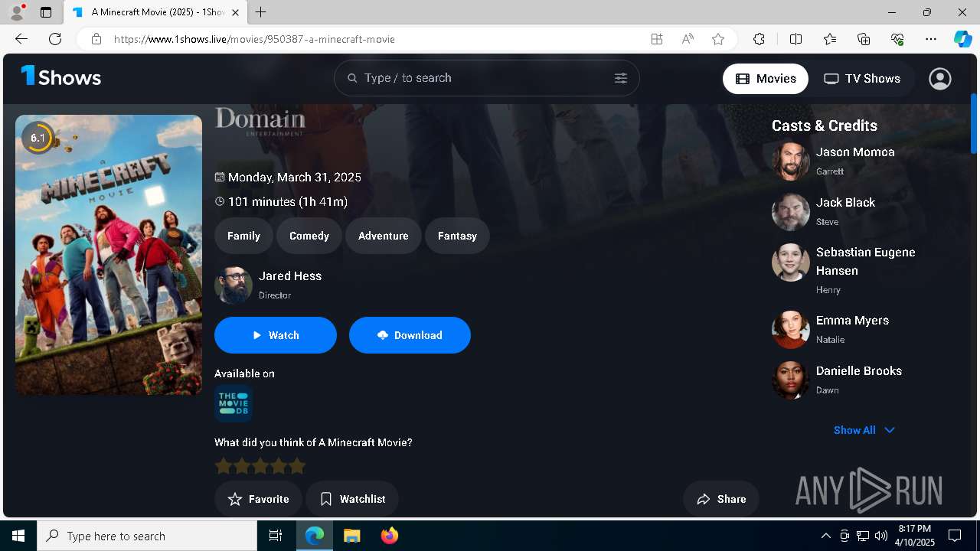
Task: Open the 1Shows logo home link
Action: (x=61, y=77)
